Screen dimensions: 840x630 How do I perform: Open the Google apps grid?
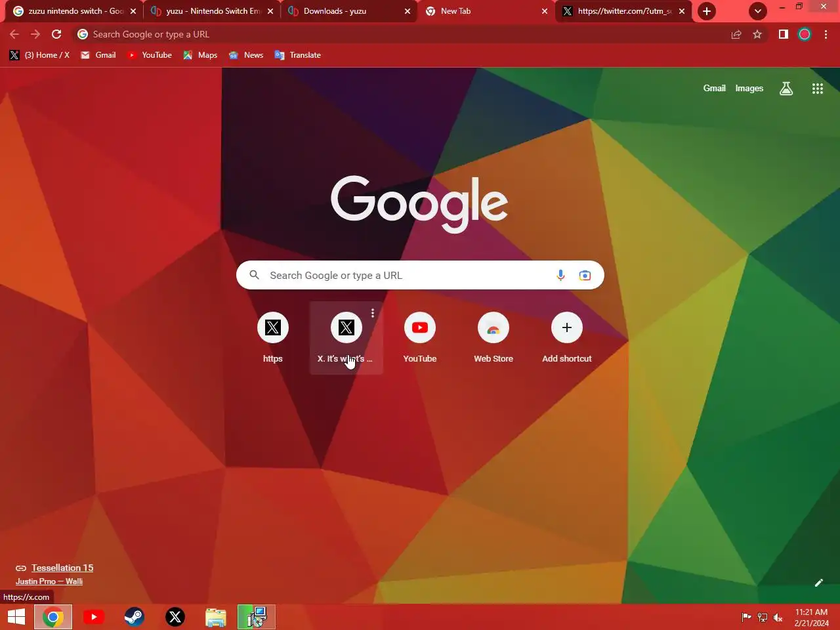(x=817, y=89)
